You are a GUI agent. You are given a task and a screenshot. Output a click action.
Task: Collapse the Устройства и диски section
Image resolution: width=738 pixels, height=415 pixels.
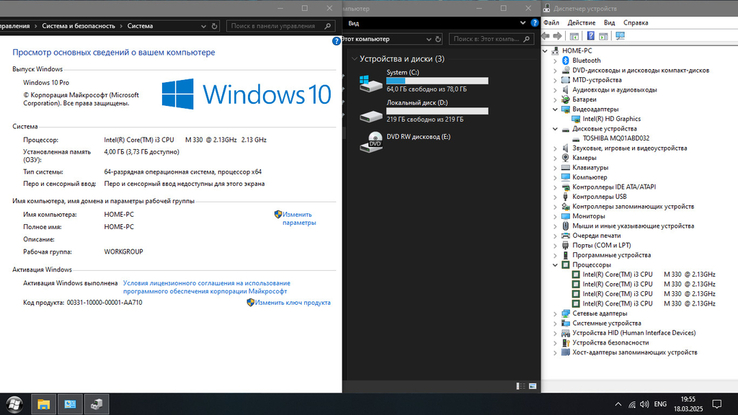[x=354, y=59]
